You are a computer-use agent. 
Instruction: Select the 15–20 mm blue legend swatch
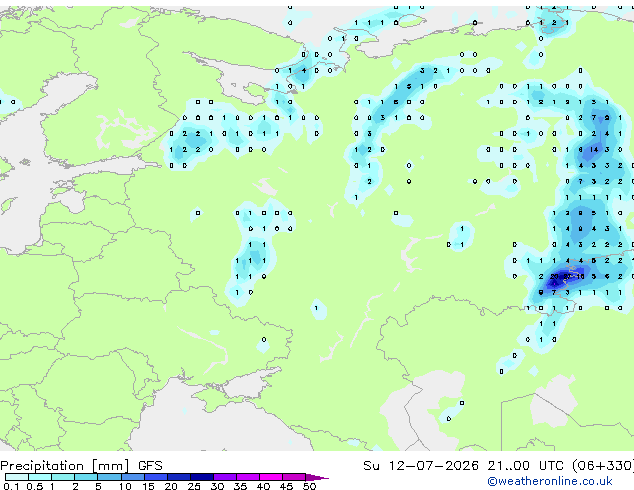pos(156,477)
